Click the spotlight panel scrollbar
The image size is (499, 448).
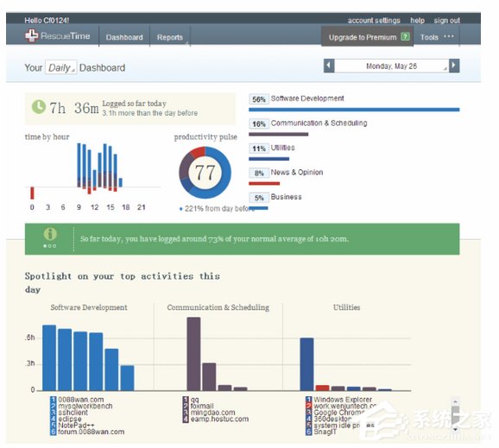click(455, 414)
